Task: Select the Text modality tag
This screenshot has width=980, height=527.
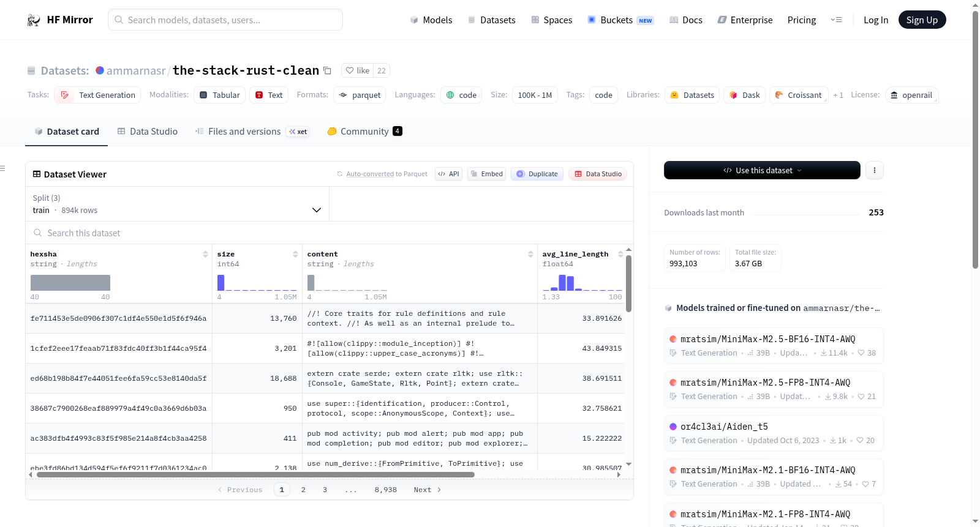Action: click(269, 95)
